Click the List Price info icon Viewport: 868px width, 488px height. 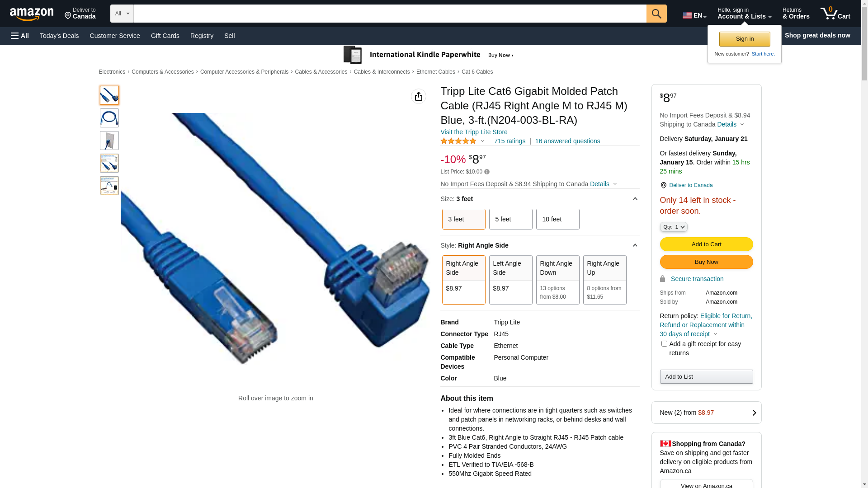coord(487,172)
